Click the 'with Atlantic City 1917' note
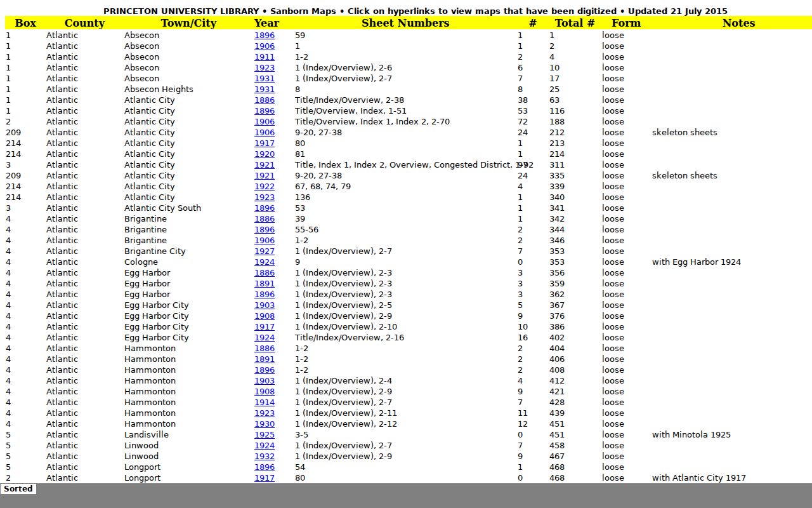The width and height of the screenshot is (812, 508). pyautogui.click(x=699, y=478)
